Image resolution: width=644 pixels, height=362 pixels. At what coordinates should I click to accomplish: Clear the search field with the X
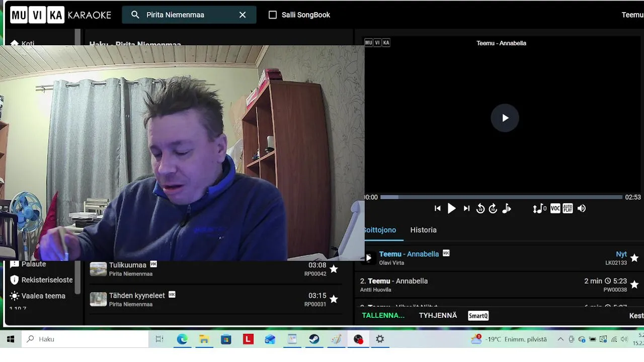243,15
